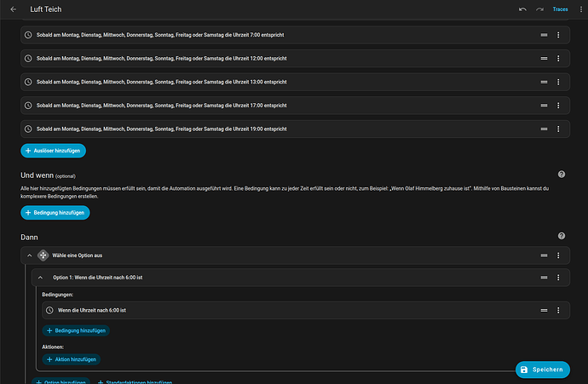Image resolution: width=588 pixels, height=384 pixels.
Task: Go back using the top-left arrow
Action: point(13,9)
